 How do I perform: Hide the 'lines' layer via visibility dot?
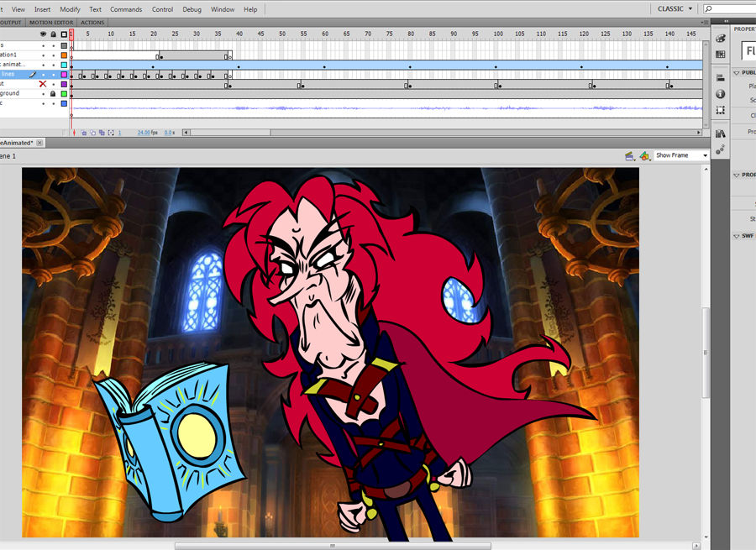click(x=44, y=74)
